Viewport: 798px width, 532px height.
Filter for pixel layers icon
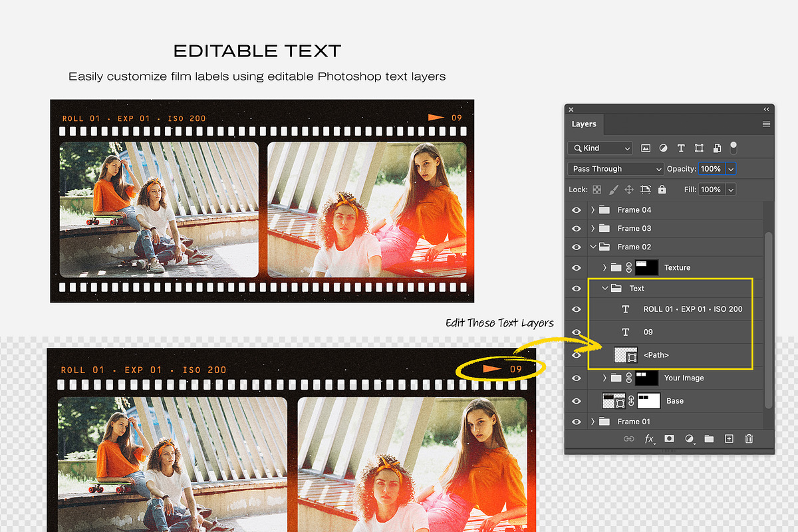[645, 148]
